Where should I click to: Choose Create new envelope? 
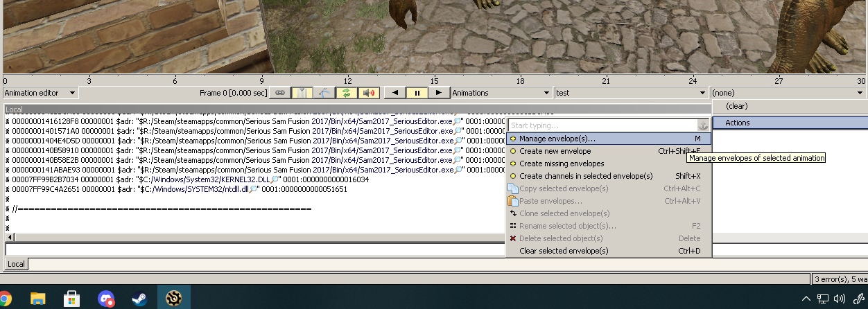click(x=609, y=151)
